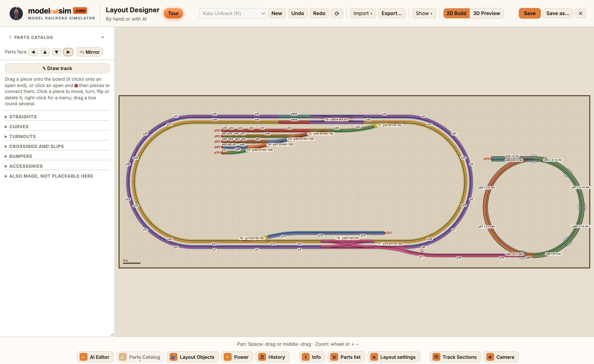594x364 pixels.
Task: Click Redo in the toolbar
Action: click(319, 13)
